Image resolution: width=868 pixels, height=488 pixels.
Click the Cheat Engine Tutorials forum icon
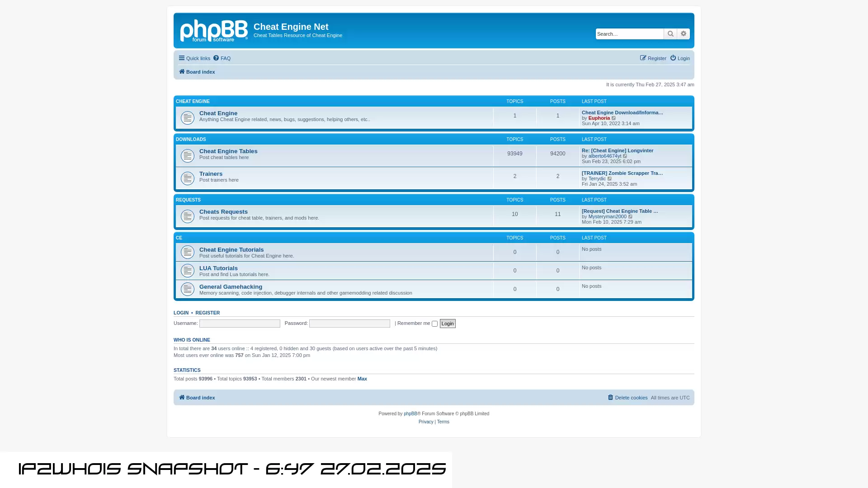pos(188,252)
